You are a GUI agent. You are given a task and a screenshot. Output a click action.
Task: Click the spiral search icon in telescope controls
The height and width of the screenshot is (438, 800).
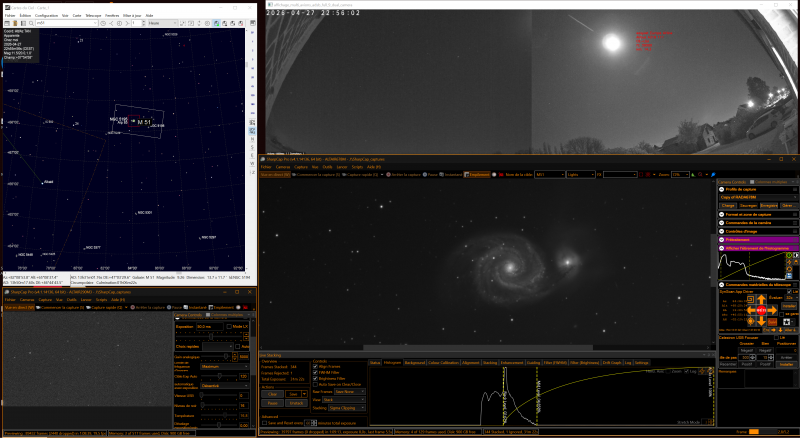pyautogui.click(x=751, y=299)
